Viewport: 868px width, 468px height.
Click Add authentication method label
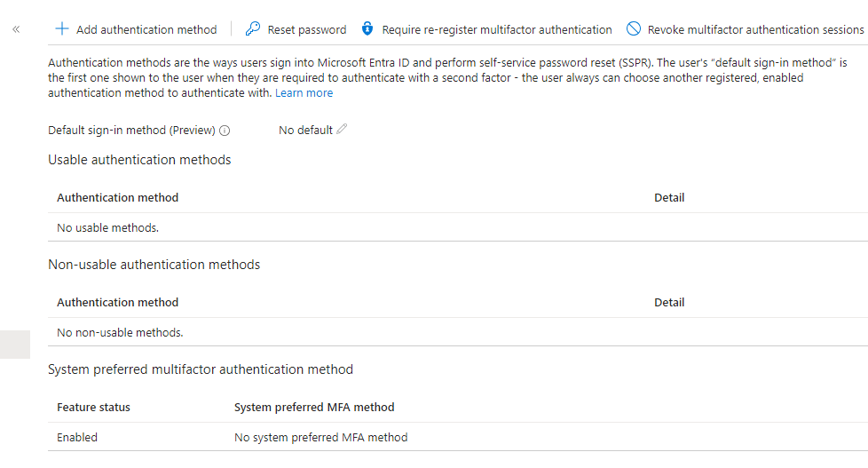pyautogui.click(x=146, y=30)
